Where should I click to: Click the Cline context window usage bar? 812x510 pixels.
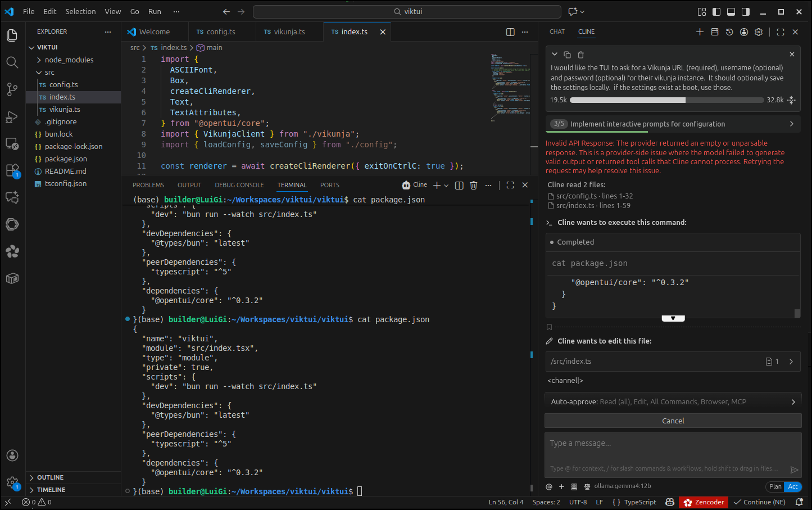[666, 100]
